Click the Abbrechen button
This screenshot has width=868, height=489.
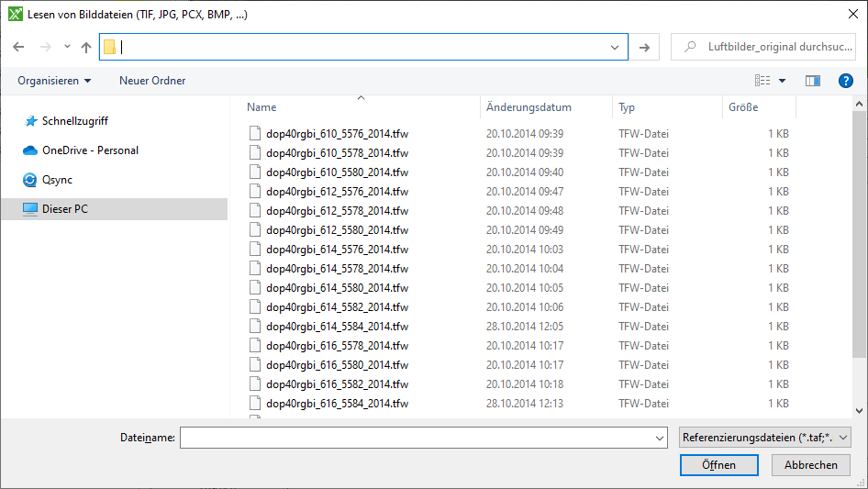click(810, 465)
